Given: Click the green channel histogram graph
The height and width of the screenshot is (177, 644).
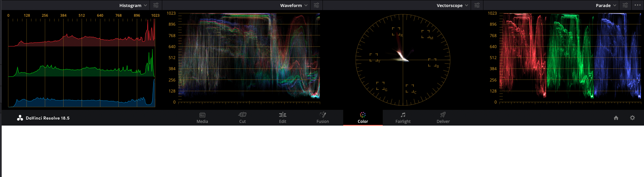Looking at the screenshot, I should tap(82, 63).
